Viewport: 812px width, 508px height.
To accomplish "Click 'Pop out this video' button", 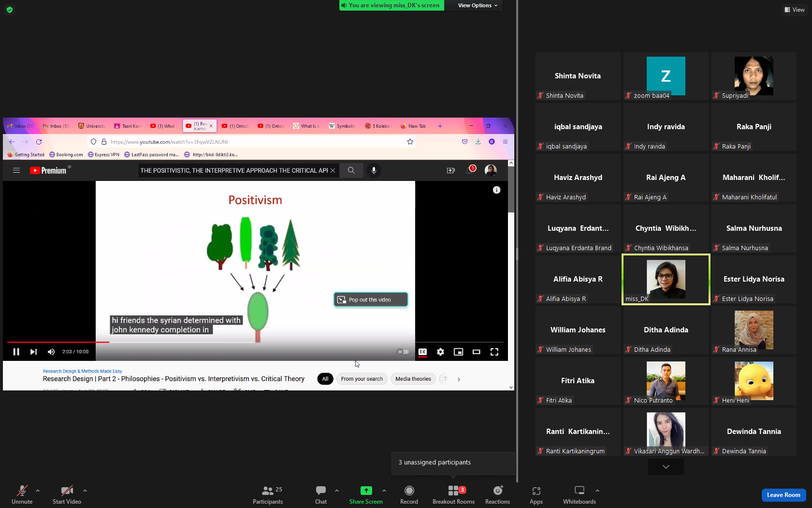I will (371, 299).
